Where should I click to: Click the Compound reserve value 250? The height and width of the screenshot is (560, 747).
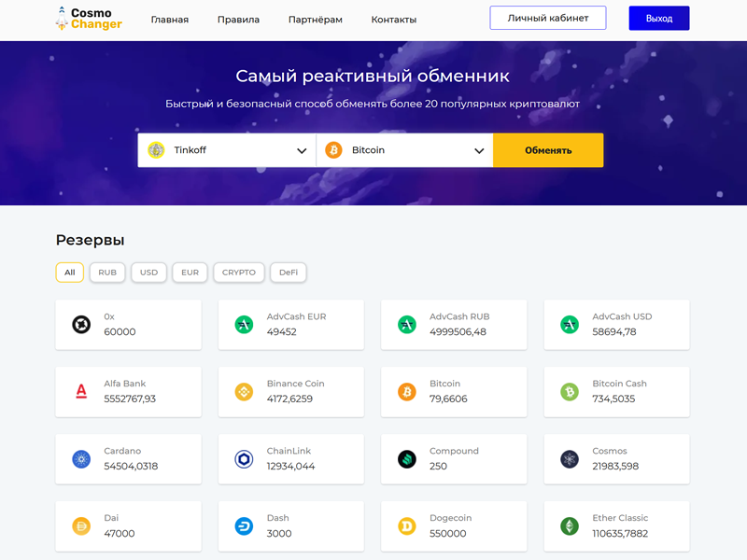(x=438, y=466)
